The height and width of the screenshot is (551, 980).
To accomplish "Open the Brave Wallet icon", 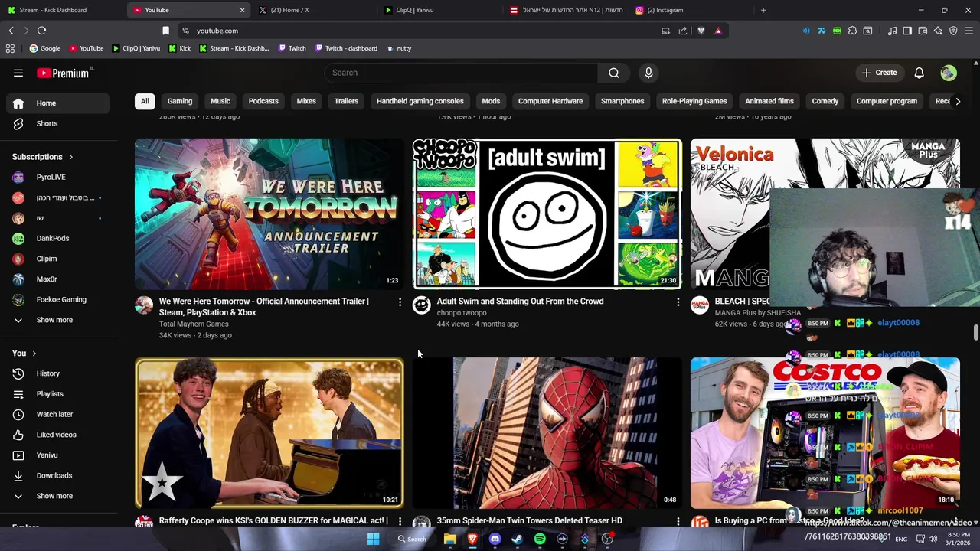I will point(923,31).
